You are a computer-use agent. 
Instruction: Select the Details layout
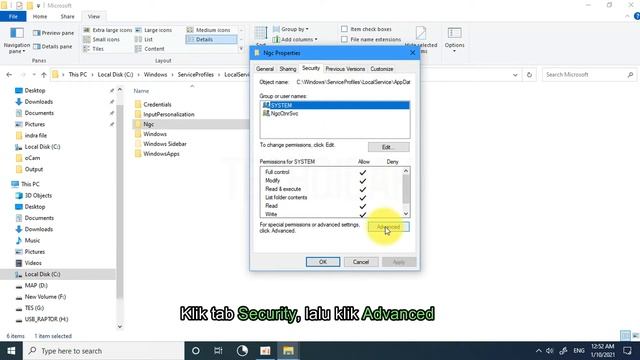point(211,39)
